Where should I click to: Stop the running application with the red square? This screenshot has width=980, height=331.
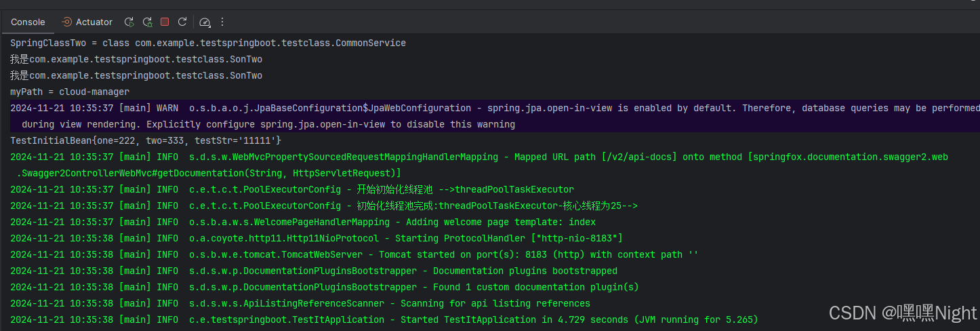point(165,22)
